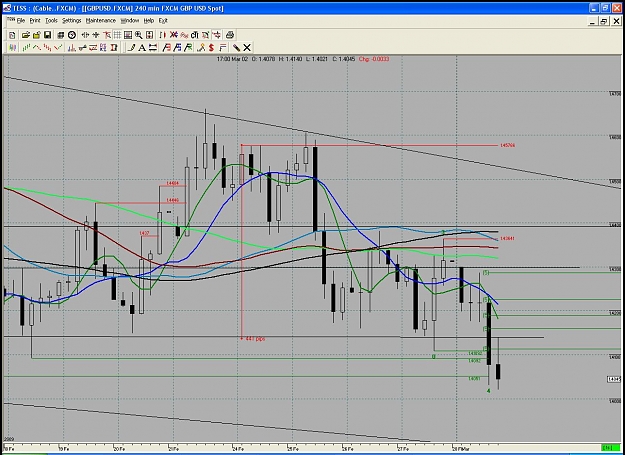625x455 pixels.
Task: Click the crosshair target icon before printer
Action: 216,35
